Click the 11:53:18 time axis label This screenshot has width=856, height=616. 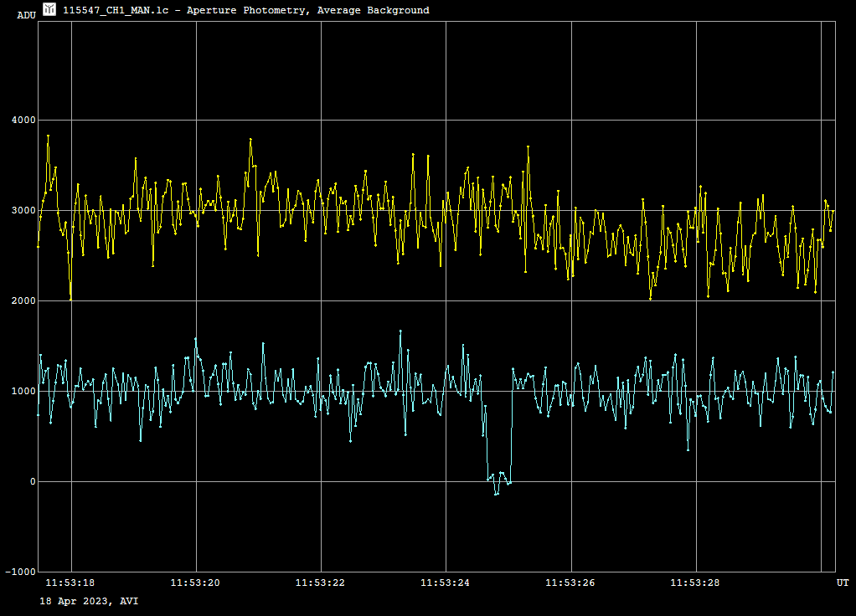70,583
